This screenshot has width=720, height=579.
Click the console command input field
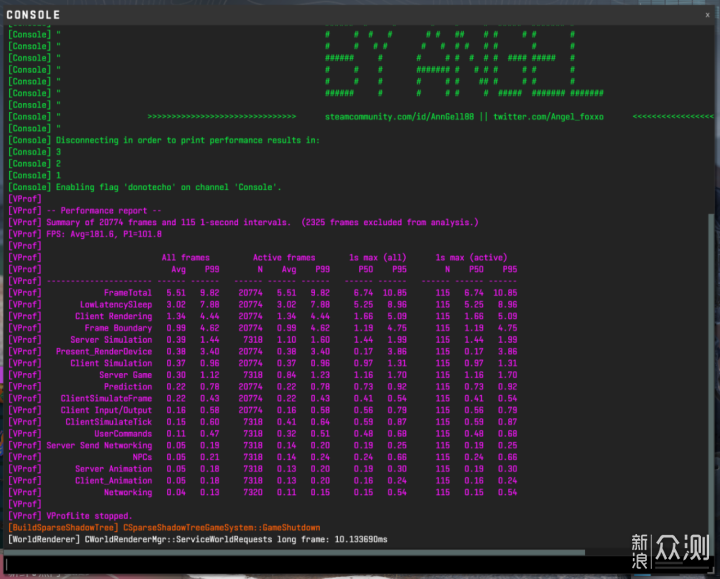[x=317, y=564]
